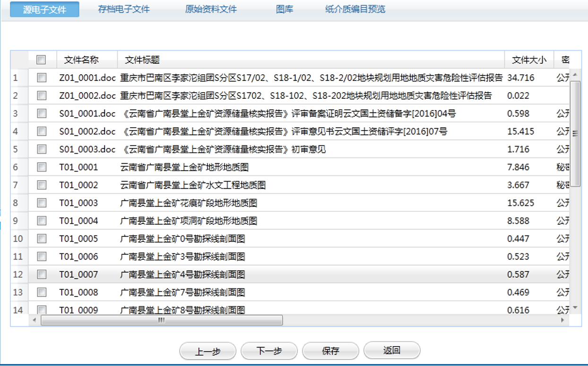Viewport: 588px width, 366px height.
Task: Click file size value 3.667
Action: (519, 185)
